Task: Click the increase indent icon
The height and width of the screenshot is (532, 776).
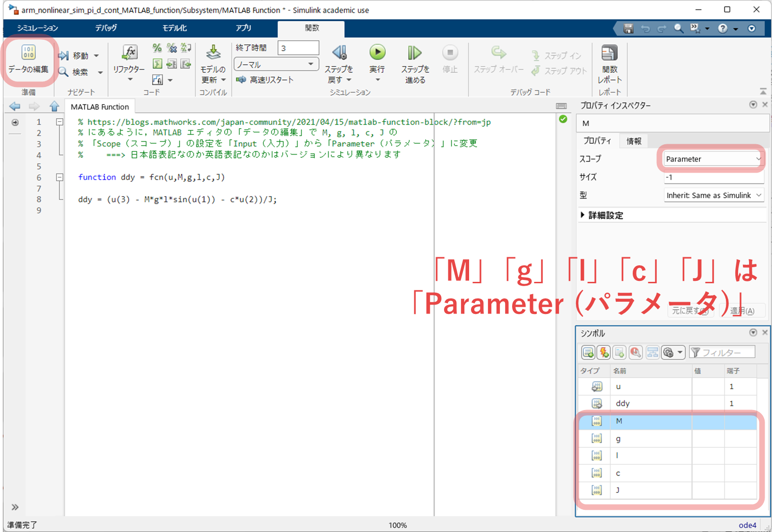Action: click(x=172, y=64)
